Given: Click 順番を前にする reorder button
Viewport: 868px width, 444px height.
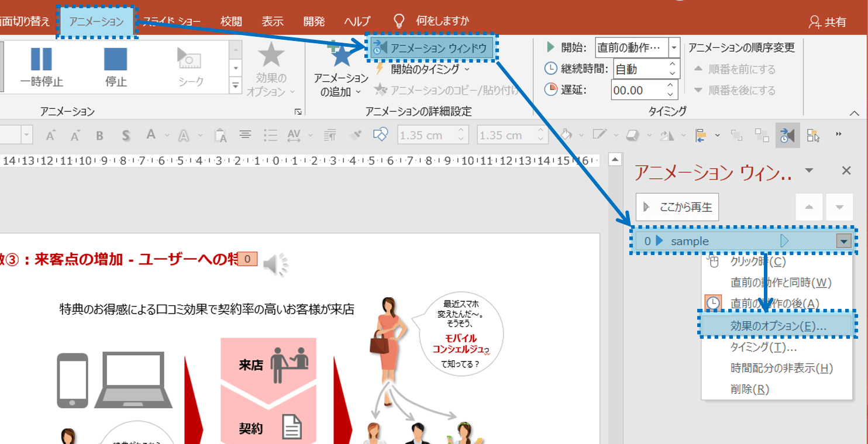Looking at the screenshot, I should pyautogui.click(x=735, y=69).
